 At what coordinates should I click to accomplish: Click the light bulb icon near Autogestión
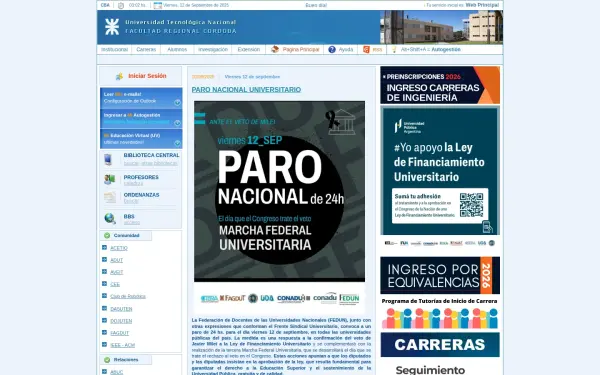394,49
